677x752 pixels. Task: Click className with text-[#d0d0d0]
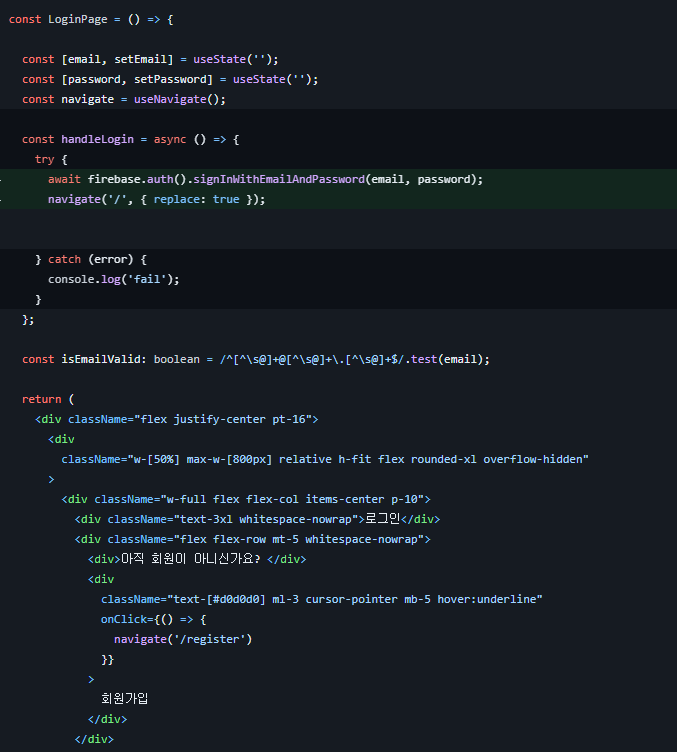pos(321,599)
